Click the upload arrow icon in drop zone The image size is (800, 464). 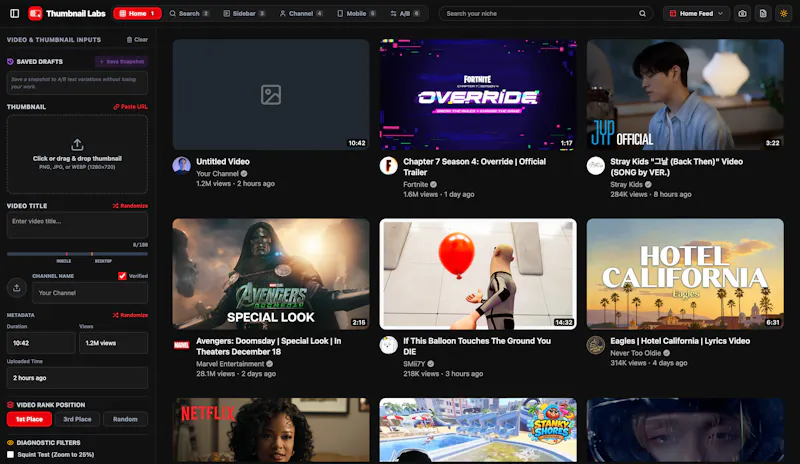click(77, 144)
